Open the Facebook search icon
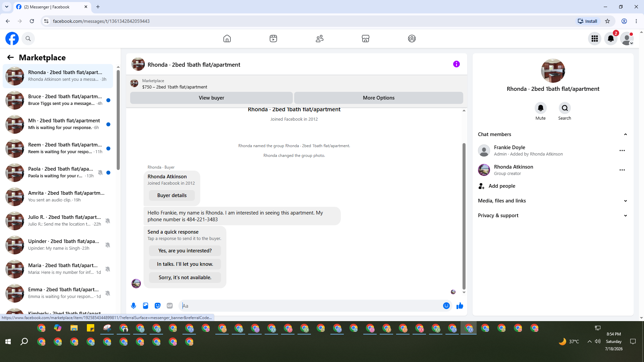The width and height of the screenshot is (644, 362). point(28,39)
